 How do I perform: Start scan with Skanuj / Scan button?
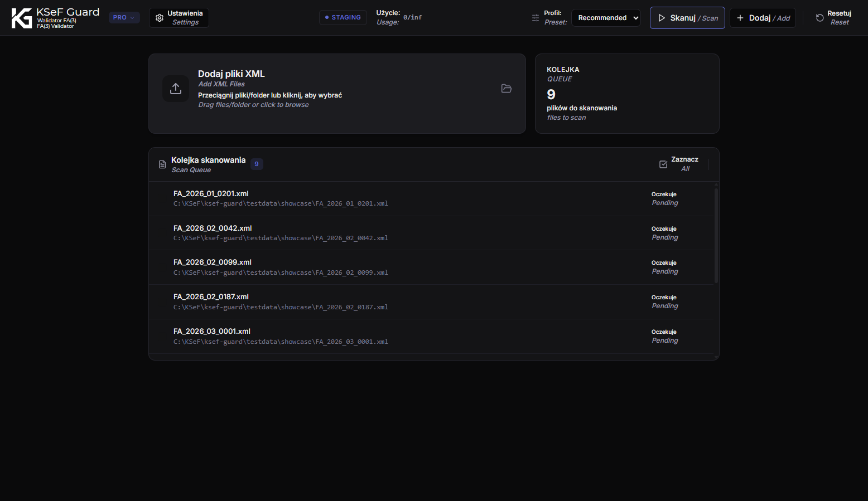click(x=687, y=18)
